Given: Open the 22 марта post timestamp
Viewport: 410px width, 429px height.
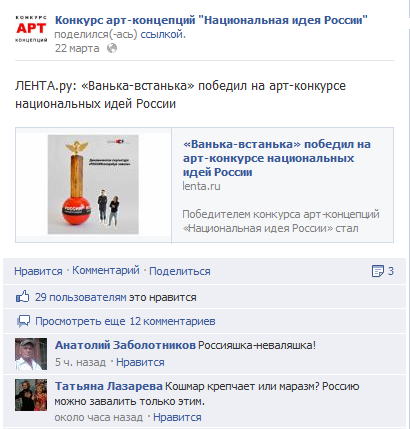Looking at the screenshot, I should click(77, 48).
